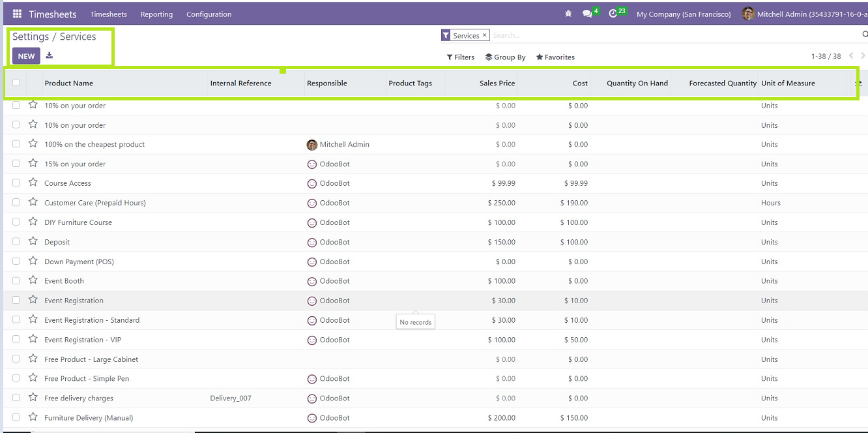Viewport: 868px width, 433px height.
Task: Click the Delivery_007 internal reference
Action: click(x=231, y=398)
